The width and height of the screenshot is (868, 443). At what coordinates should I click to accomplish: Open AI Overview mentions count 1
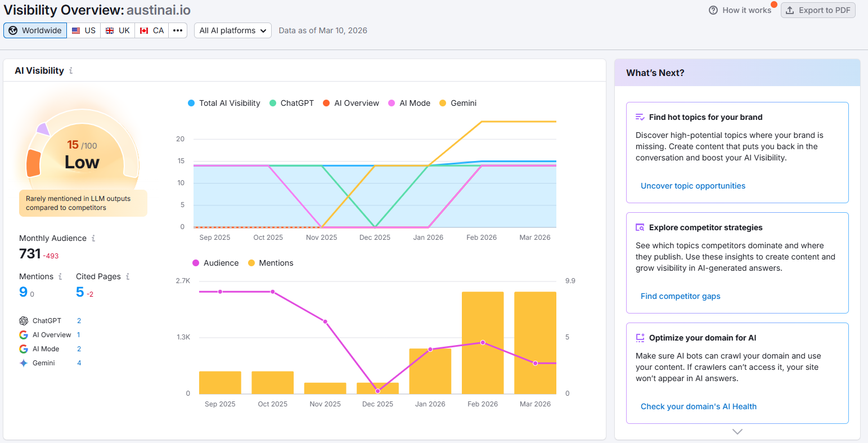point(79,335)
